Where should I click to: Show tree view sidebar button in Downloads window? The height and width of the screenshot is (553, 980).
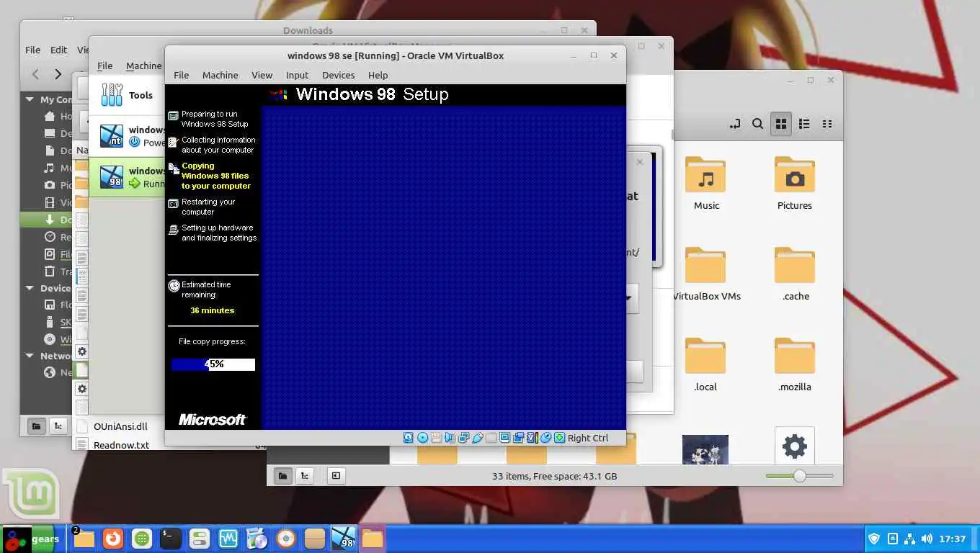click(58, 426)
